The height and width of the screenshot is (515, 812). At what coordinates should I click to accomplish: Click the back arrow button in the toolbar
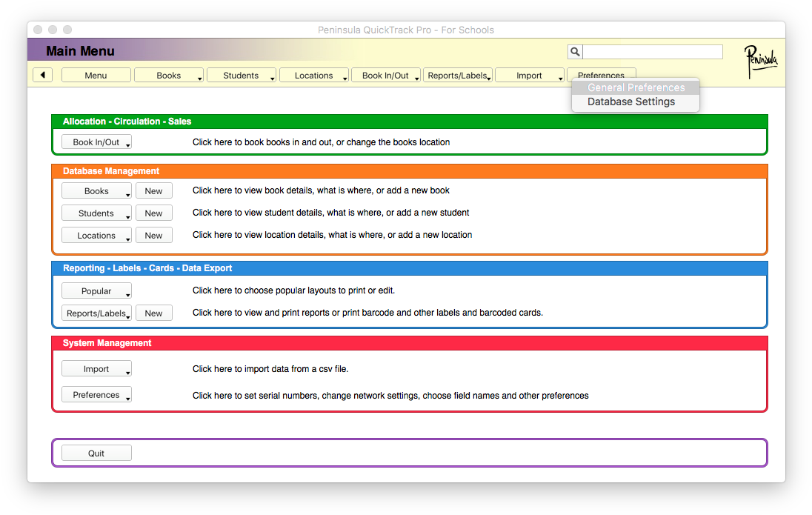pos(42,75)
